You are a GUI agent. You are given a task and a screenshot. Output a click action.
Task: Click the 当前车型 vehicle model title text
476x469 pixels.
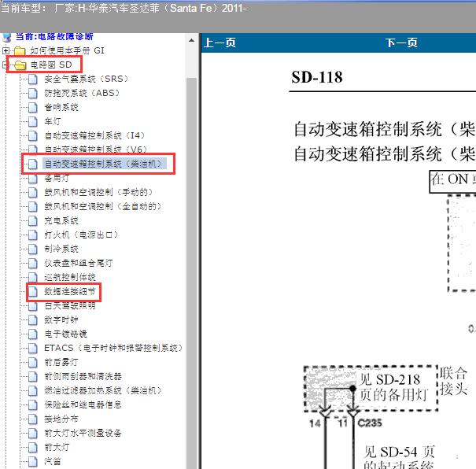123,8
